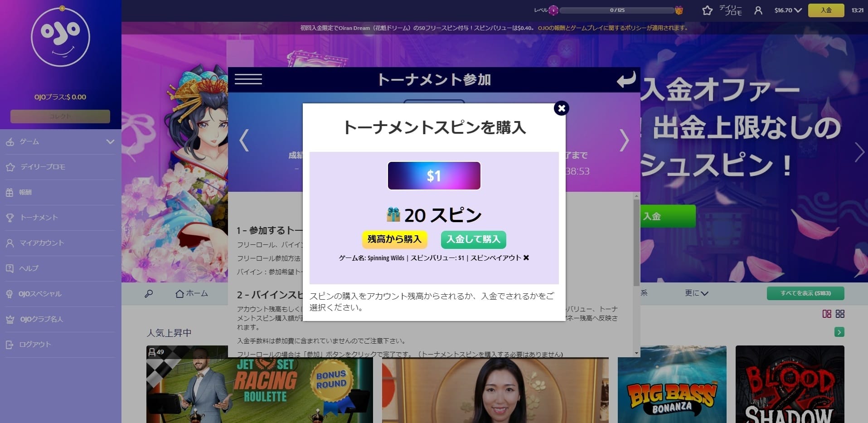Select the マイアカウント icon in sidebar

10,243
